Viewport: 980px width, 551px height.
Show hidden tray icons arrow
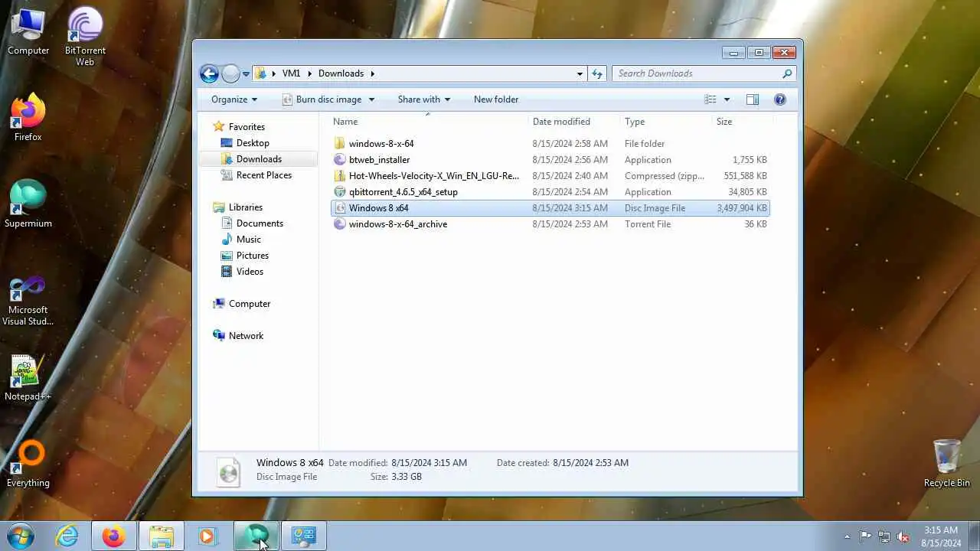[847, 536]
